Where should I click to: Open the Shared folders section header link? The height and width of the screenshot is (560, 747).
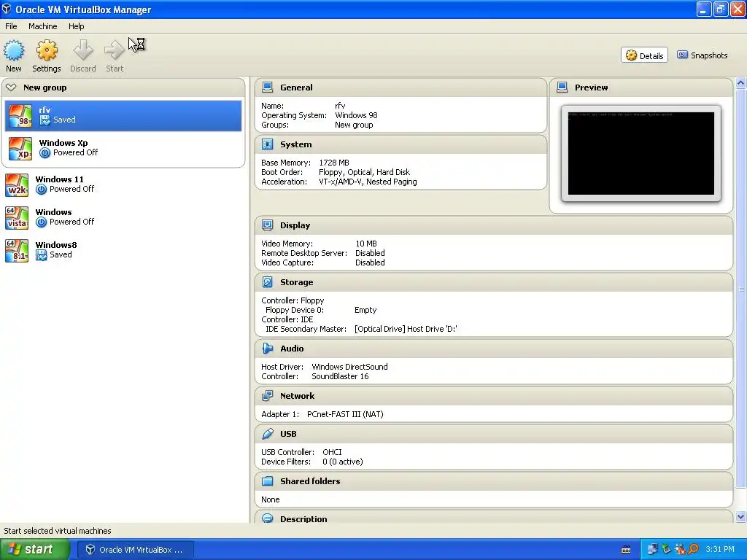coord(310,481)
